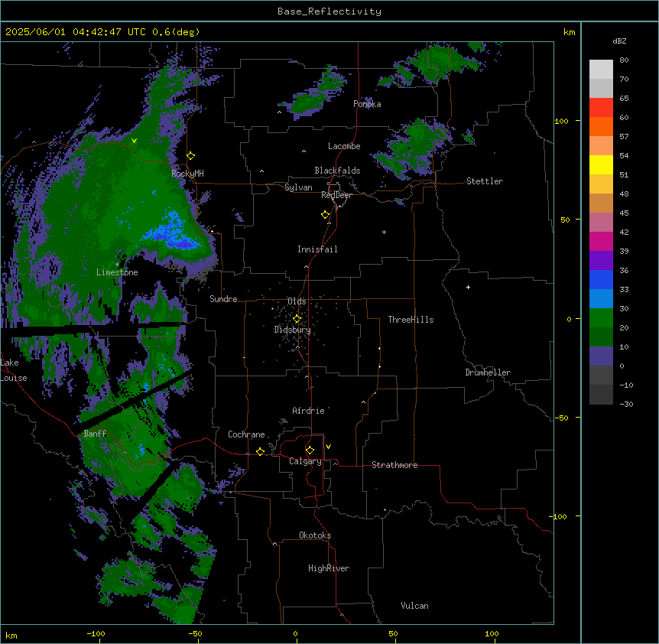
Task: Click the Olds city label
Action: 297,301
